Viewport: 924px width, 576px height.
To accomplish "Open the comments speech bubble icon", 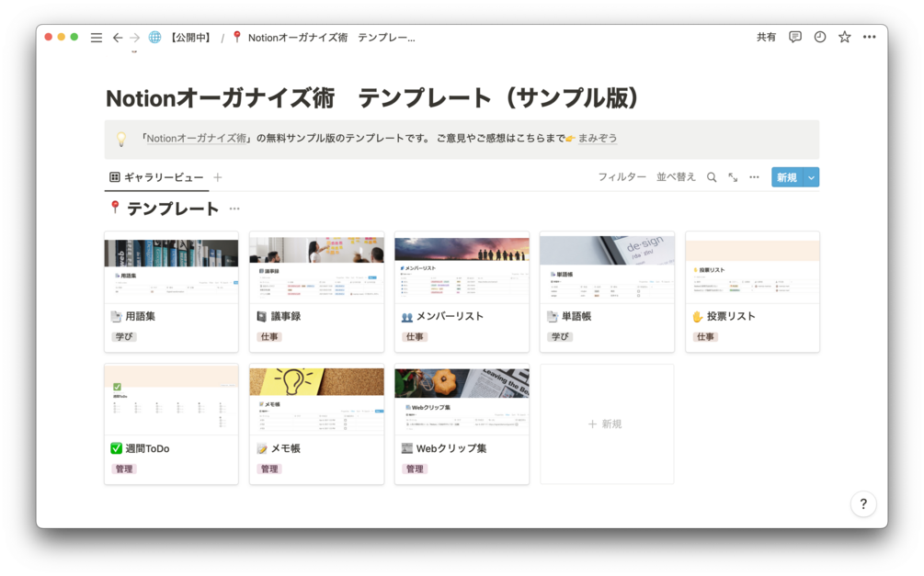I will click(x=795, y=37).
